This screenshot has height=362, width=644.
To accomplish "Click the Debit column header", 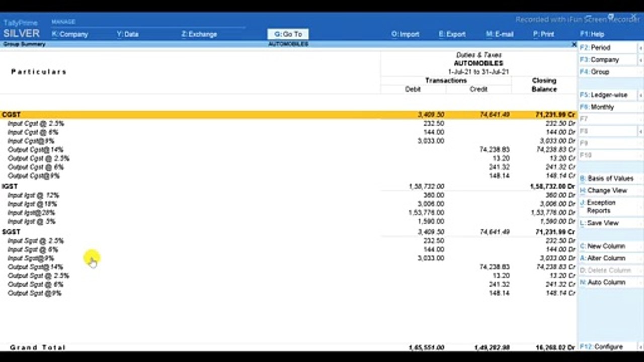I will (413, 89).
